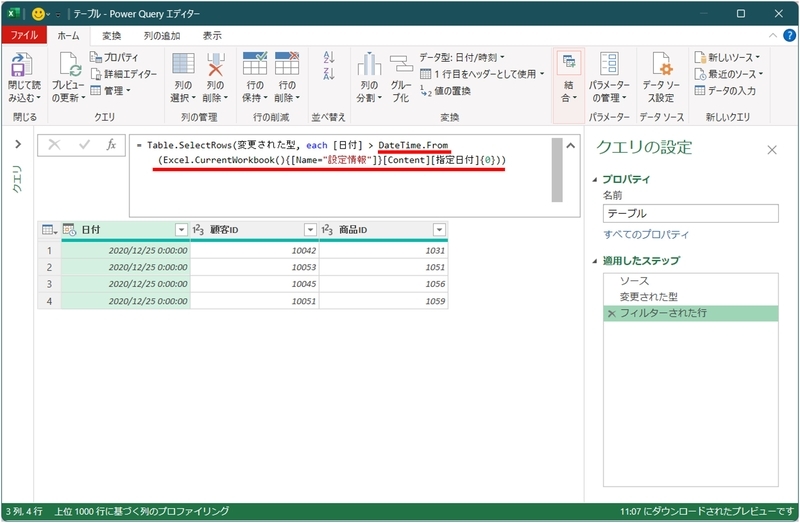Viewport: 800px width, 523px height.
Task: Click 行の保持 (Keep Rows) icon
Action: (x=255, y=64)
